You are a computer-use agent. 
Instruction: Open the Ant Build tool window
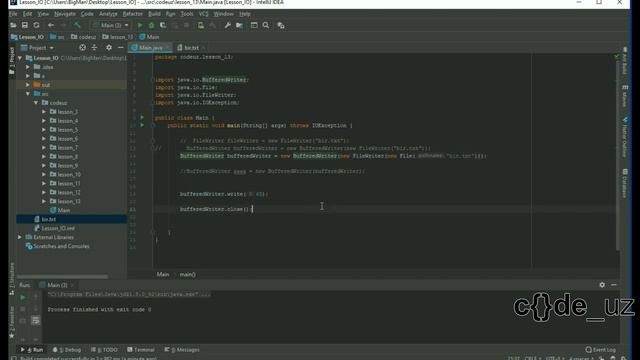(x=625, y=61)
